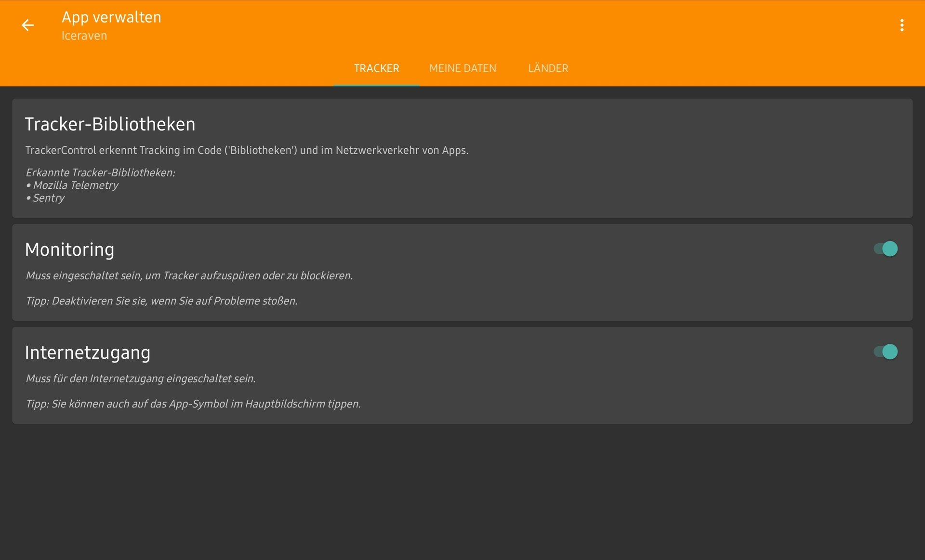Tap the Sentry library entry
Viewport: 925px width, 560px height.
(48, 198)
